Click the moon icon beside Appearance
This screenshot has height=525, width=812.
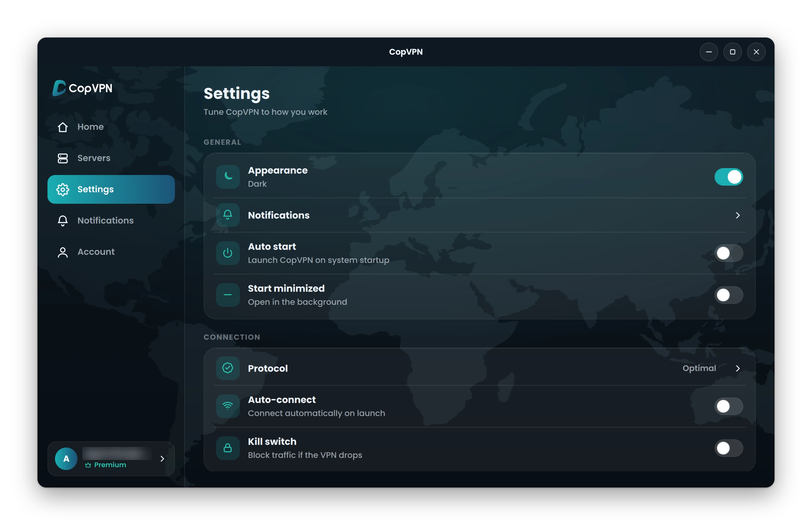click(x=228, y=177)
